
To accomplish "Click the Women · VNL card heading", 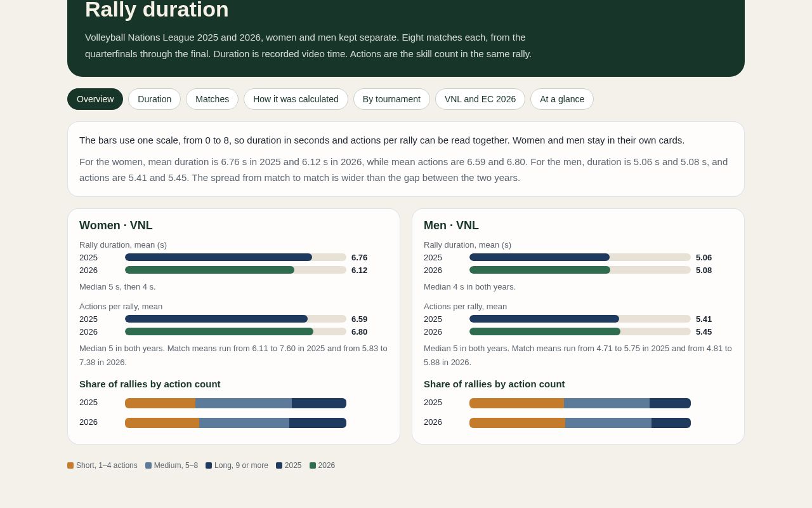I will point(116,225).
